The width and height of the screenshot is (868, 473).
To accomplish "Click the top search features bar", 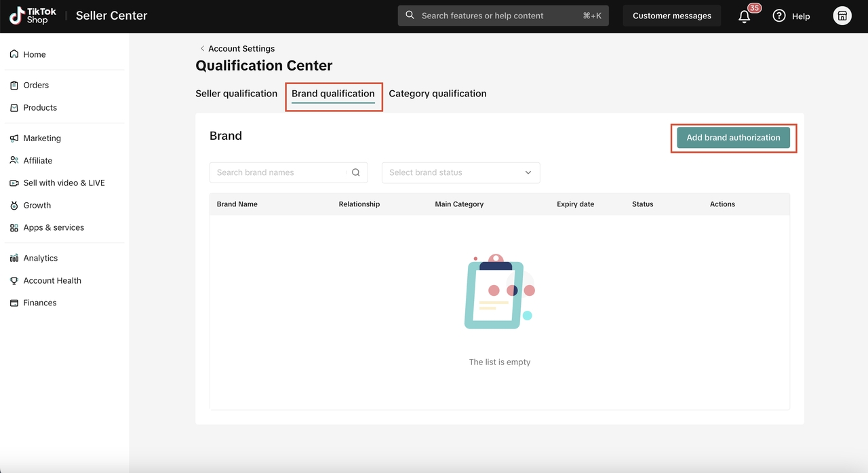I will (502, 16).
